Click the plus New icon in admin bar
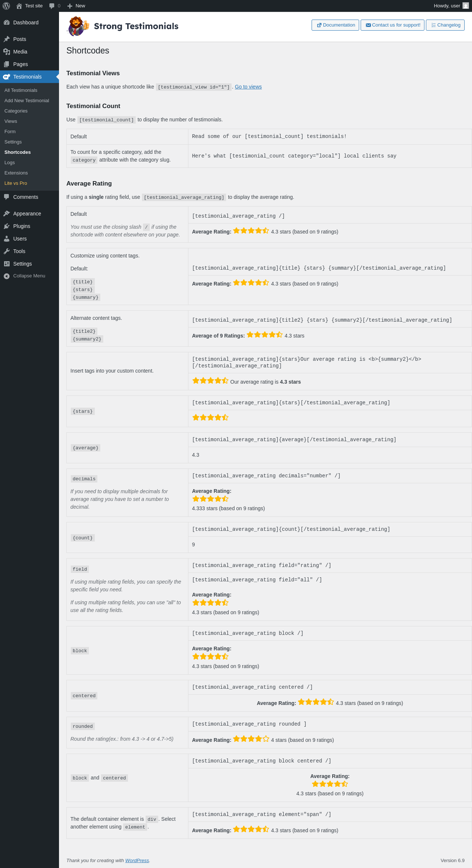This screenshot has height=868, width=472. (x=70, y=6)
